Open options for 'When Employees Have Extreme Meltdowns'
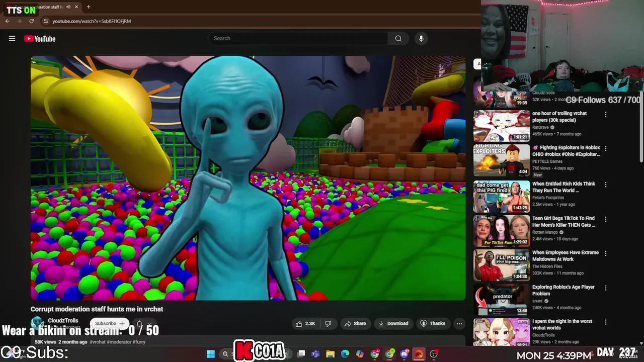The width and height of the screenshot is (644, 362). pyautogui.click(x=606, y=253)
